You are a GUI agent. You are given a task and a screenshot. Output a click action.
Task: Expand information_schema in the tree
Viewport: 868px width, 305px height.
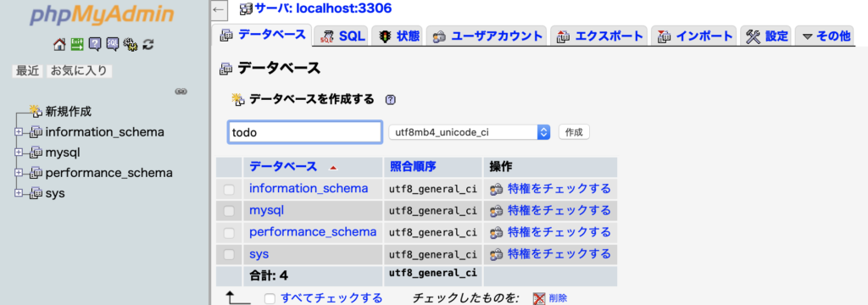point(19,132)
